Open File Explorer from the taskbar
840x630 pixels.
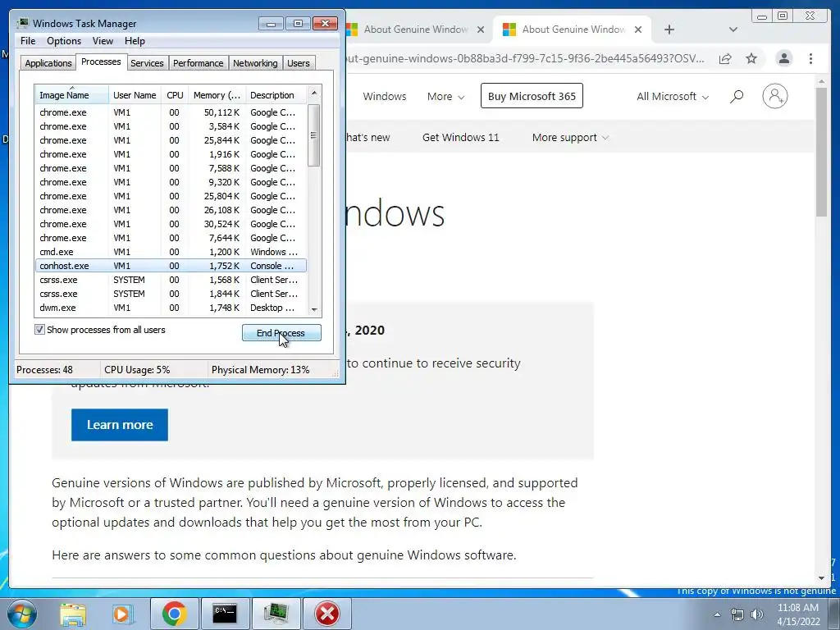coord(73,614)
